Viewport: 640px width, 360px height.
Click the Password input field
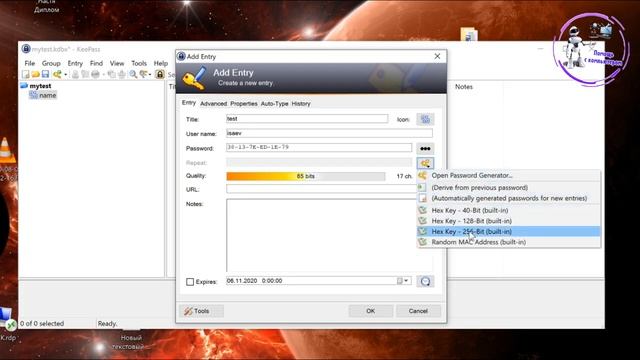coord(319,147)
